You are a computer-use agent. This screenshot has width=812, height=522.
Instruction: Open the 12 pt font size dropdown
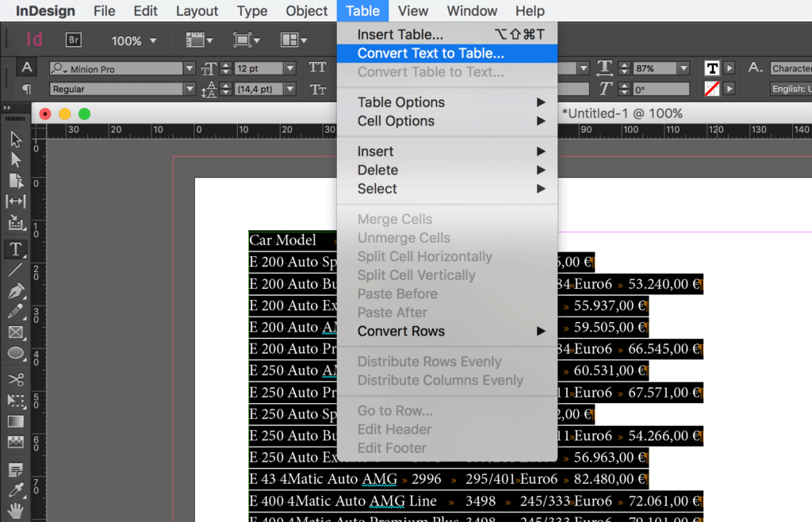click(290, 68)
